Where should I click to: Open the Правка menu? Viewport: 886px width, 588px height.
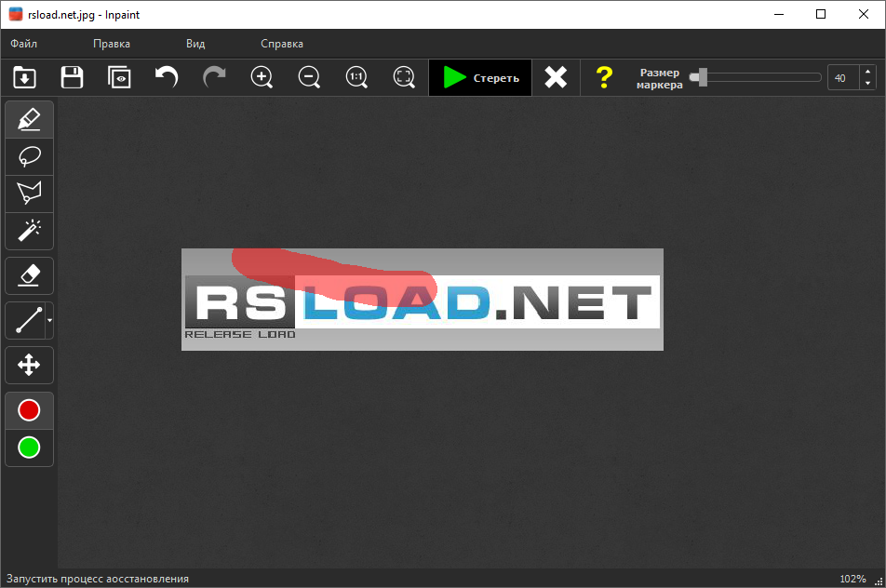(x=114, y=43)
